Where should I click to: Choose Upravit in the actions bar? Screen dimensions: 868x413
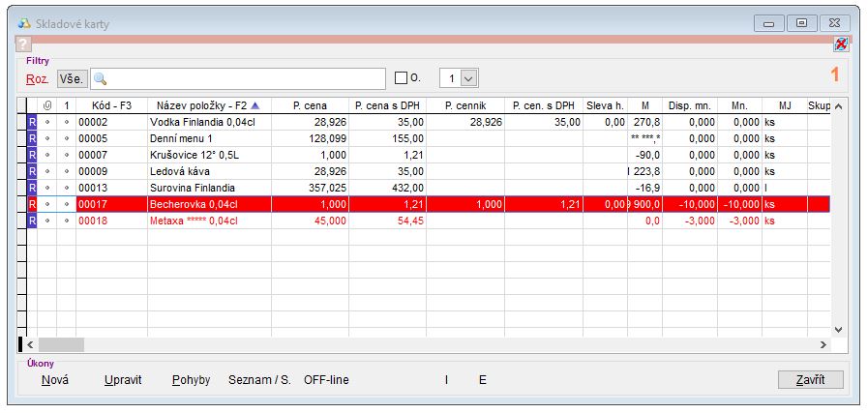click(x=123, y=380)
